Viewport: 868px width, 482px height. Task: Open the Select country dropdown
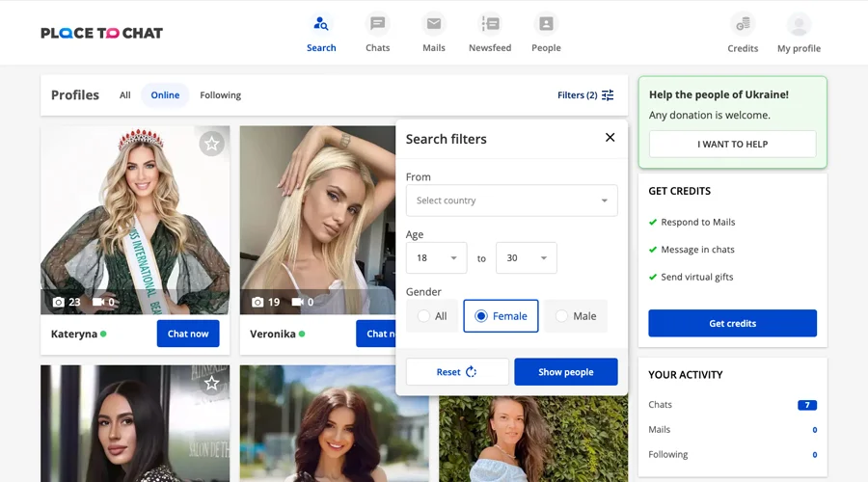pyautogui.click(x=511, y=201)
